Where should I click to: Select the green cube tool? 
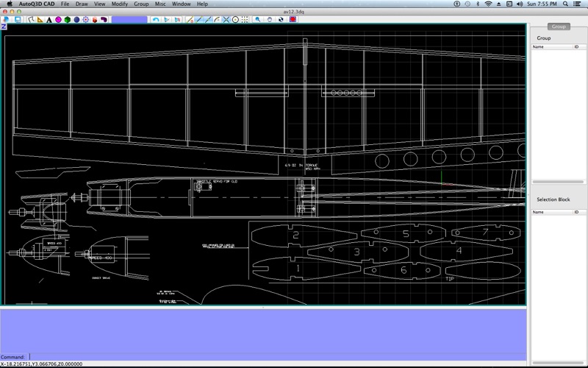(67, 19)
